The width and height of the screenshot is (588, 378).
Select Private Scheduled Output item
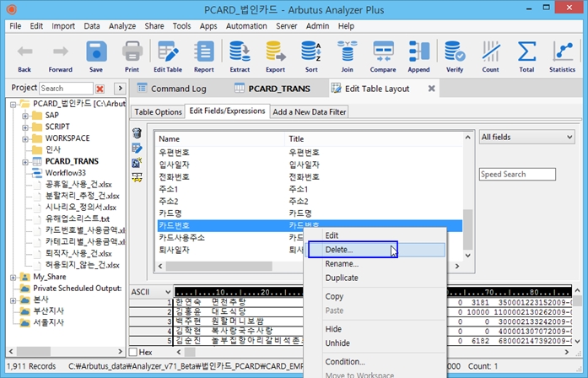point(78,289)
